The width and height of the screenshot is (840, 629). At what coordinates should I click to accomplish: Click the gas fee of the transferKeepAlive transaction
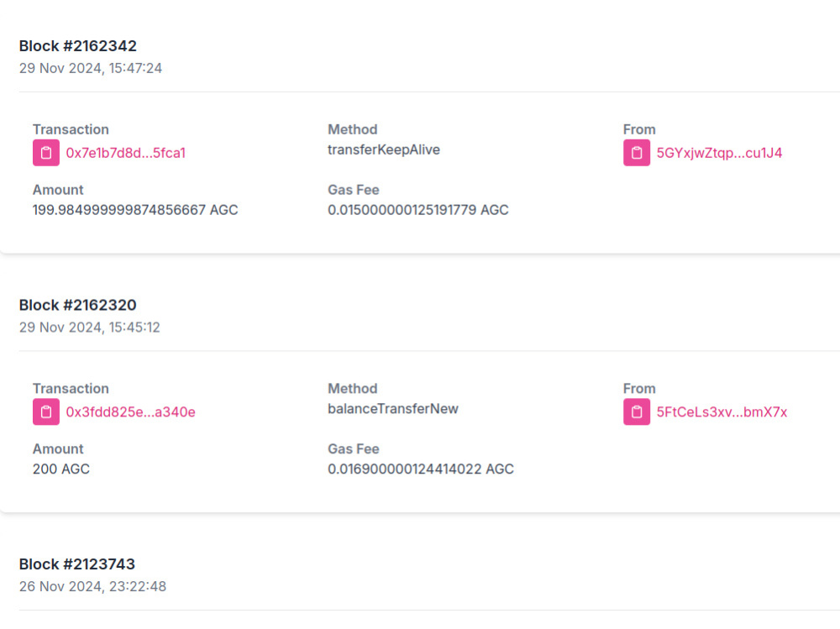(x=418, y=210)
